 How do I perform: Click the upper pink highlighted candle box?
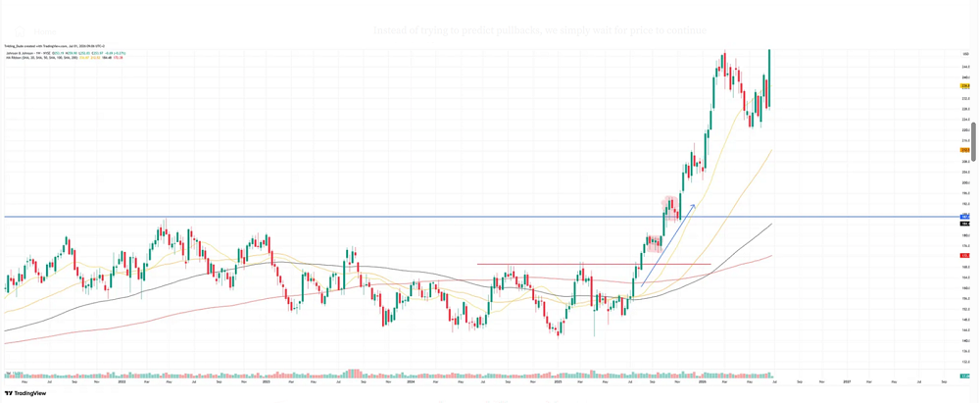[x=670, y=209]
